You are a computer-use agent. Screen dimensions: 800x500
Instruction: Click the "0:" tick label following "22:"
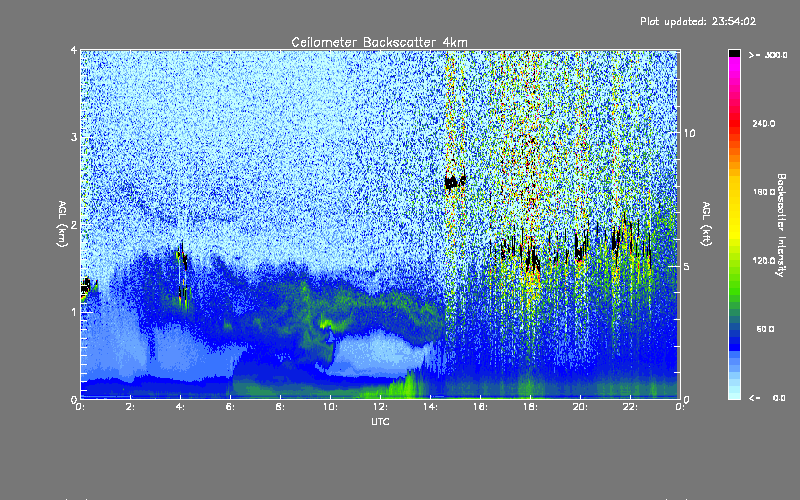[680, 407]
